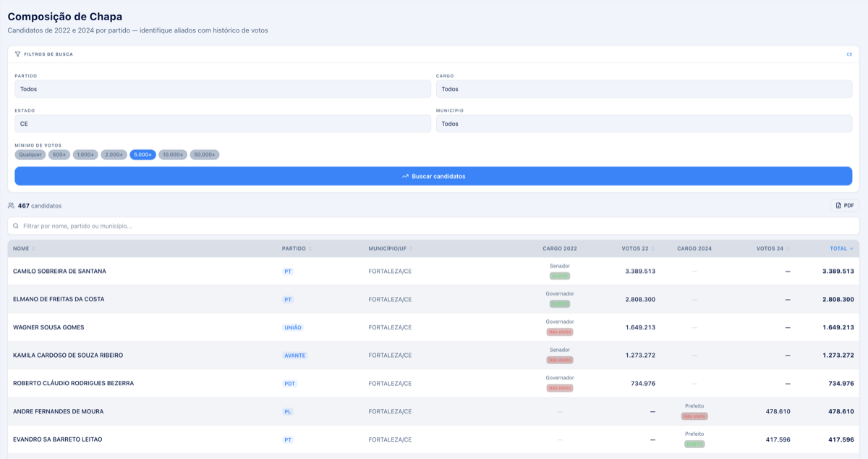Choose the '1.000+' minimum votes chip
This screenshot has width=868, height=459.
[x=85, y=154]
